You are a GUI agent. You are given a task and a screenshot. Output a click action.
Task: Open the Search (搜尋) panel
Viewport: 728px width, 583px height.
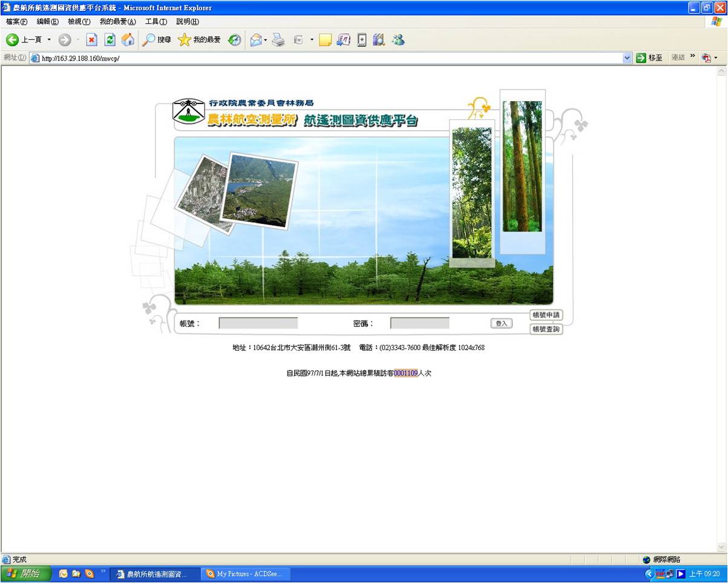tap(156, 40)
